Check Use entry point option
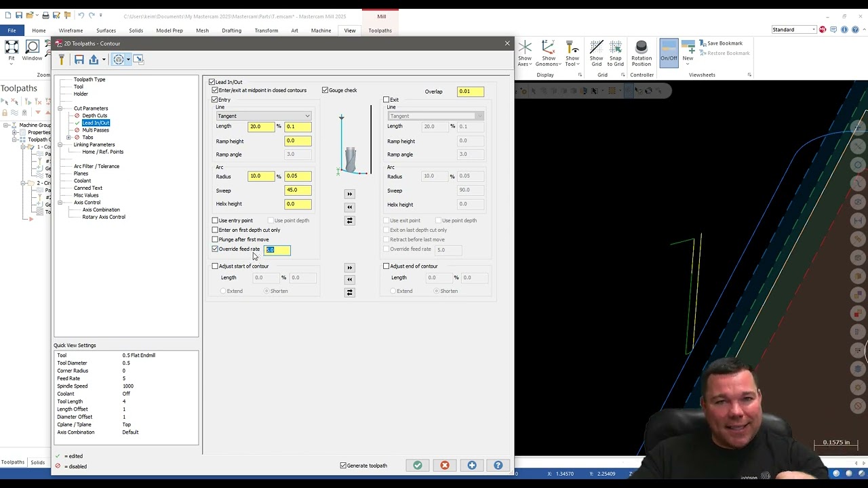The image size is (868, 488). (x=215, y=220)
